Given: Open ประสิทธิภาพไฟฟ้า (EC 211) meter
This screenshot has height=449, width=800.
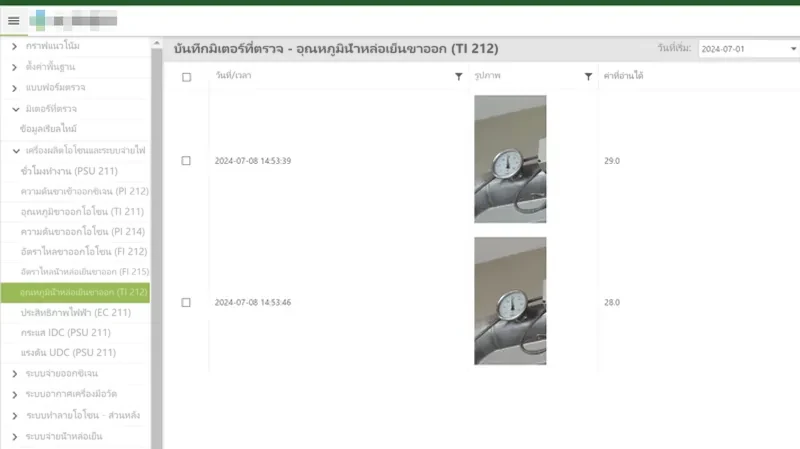Looking at the screenshot, I should tap(76, 312).
